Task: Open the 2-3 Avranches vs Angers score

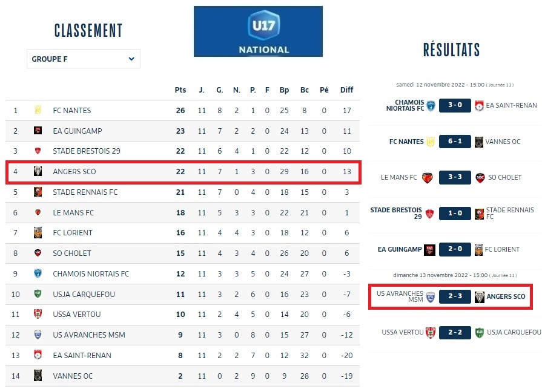Action: (x=455, y=296)
